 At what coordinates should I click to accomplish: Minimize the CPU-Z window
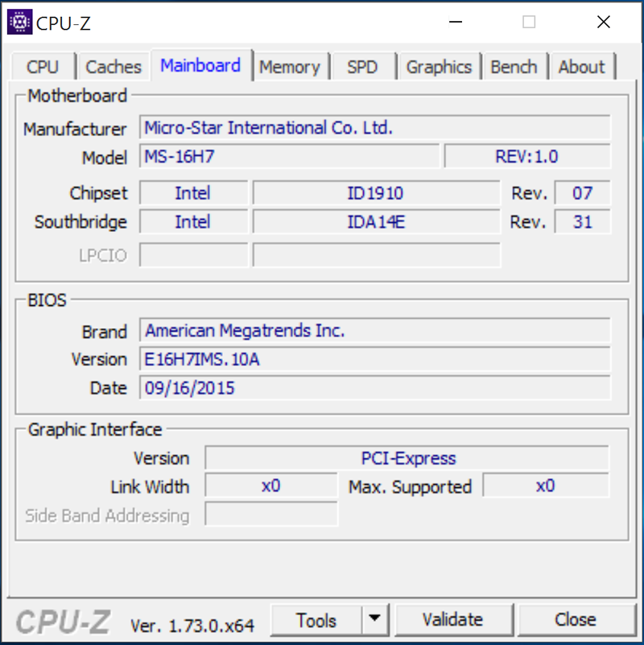pos(456,22)
